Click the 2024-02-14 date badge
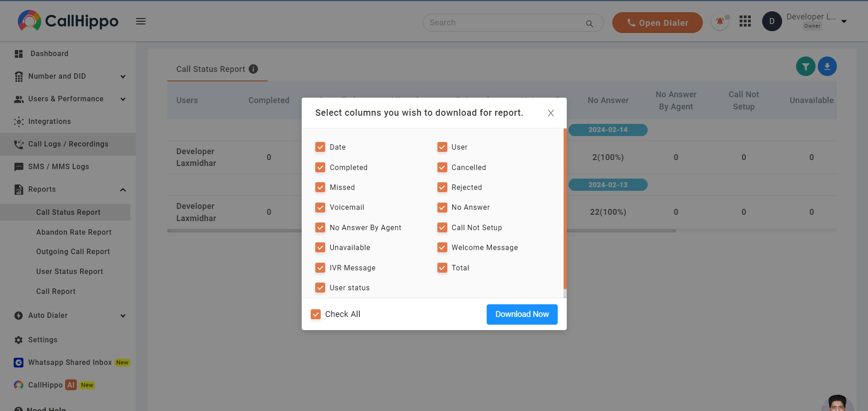Image resolution: width=868 pixels, height=411 pixels. [x=608, y=130]
